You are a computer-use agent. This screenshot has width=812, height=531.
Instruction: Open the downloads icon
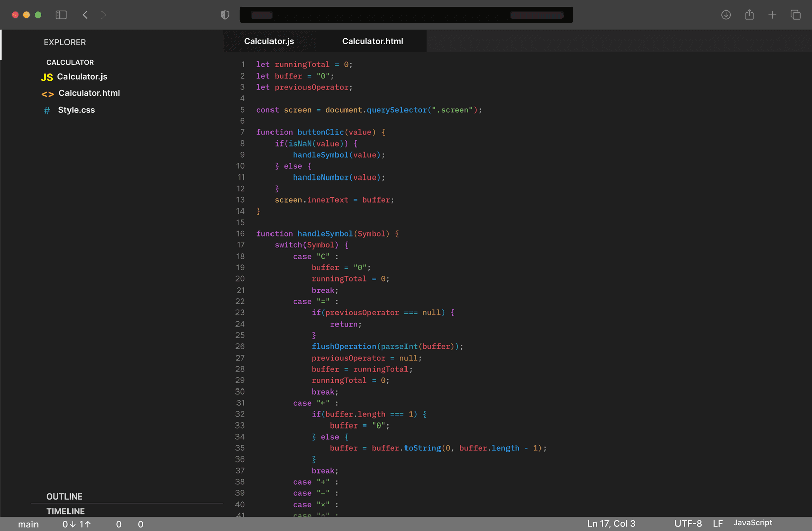[726, 15]
